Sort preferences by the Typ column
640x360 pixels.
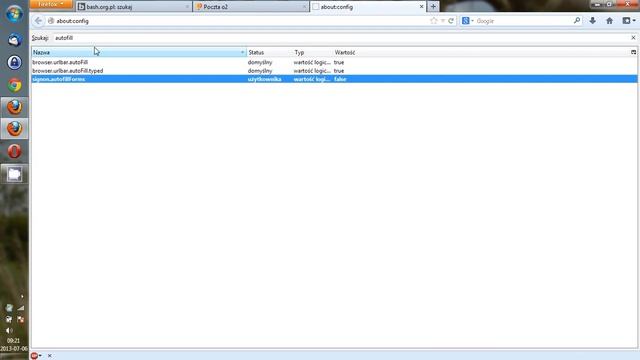[x=313, y=52]
